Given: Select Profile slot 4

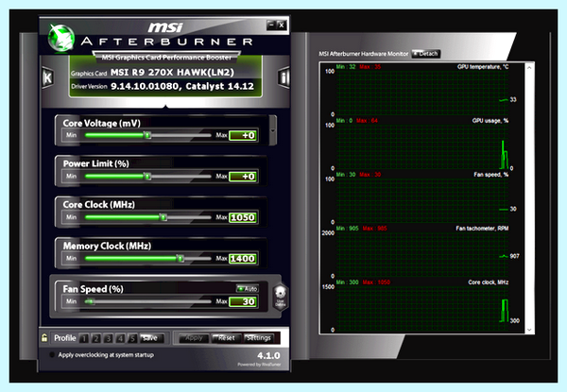Looking at the screenshot, I should click(x=120, y=338).
